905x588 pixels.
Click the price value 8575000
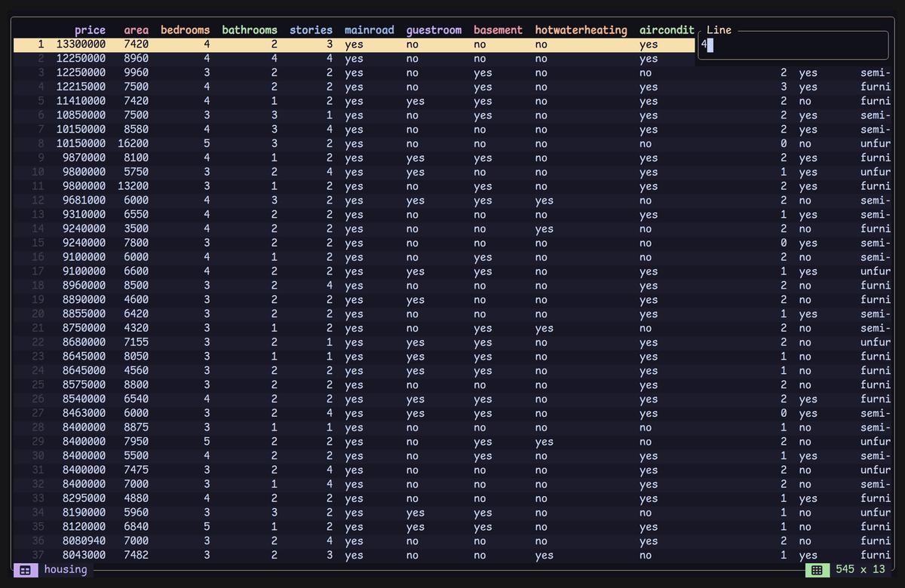click(x=84, y=385)
